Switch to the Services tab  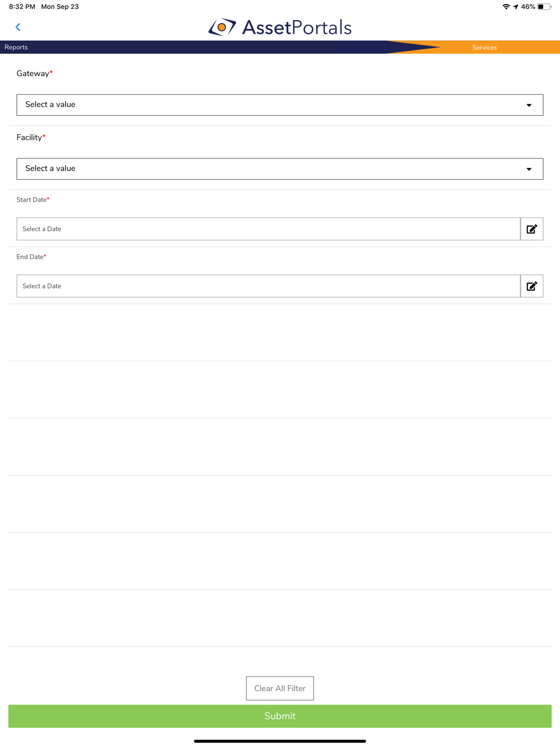coord(484,48)
